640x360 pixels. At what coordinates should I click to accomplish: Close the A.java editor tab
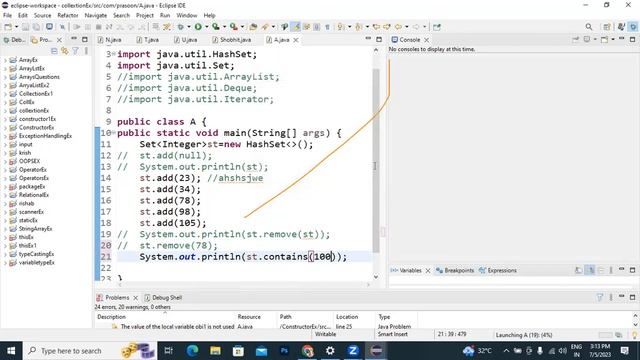(296, 40)
